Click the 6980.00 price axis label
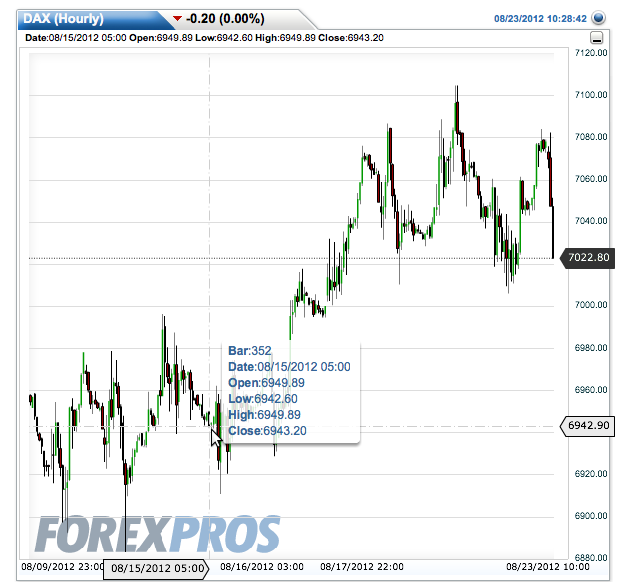The image size is (627, 582). pyautogui.click(x=591, y=348)
